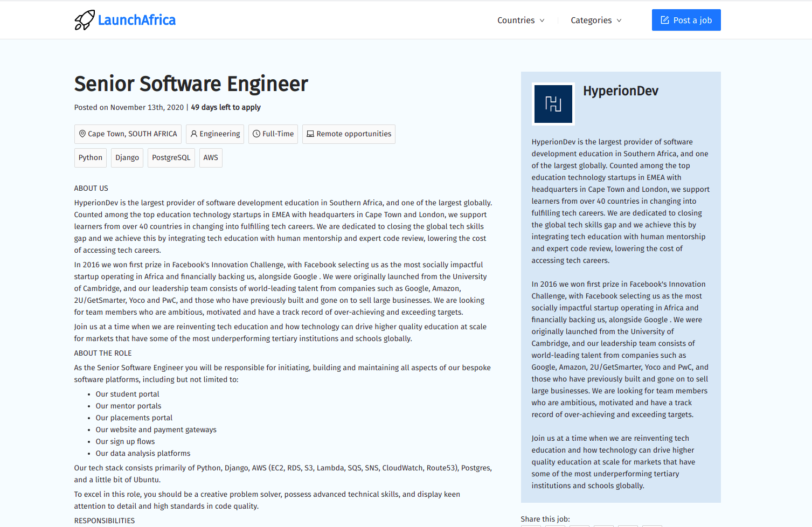Select the Python skill tag
812x527 pixels.
pyautogui.click(x=91, y=158)
